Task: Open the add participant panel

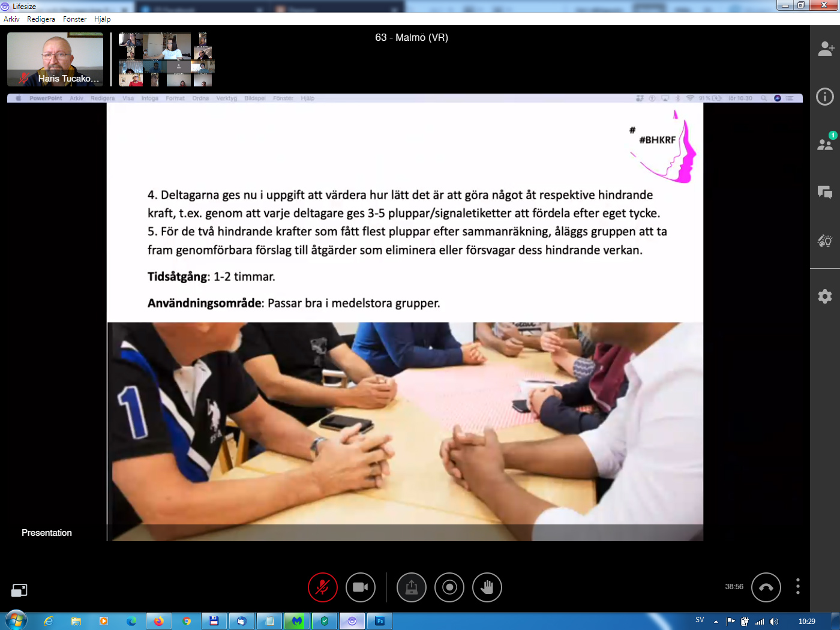Action: pyautogui.click(x=826, y=49)
